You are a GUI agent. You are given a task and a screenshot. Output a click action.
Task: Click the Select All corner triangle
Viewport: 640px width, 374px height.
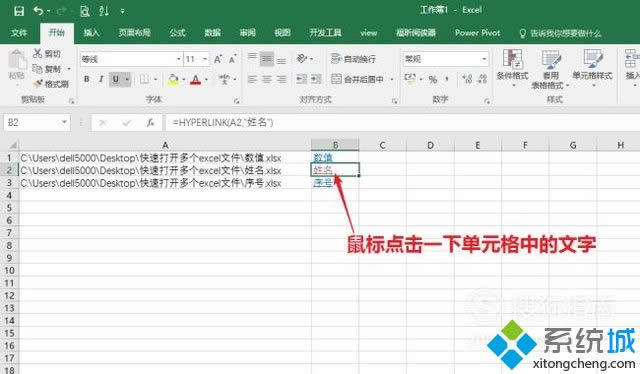coord(13,145)
